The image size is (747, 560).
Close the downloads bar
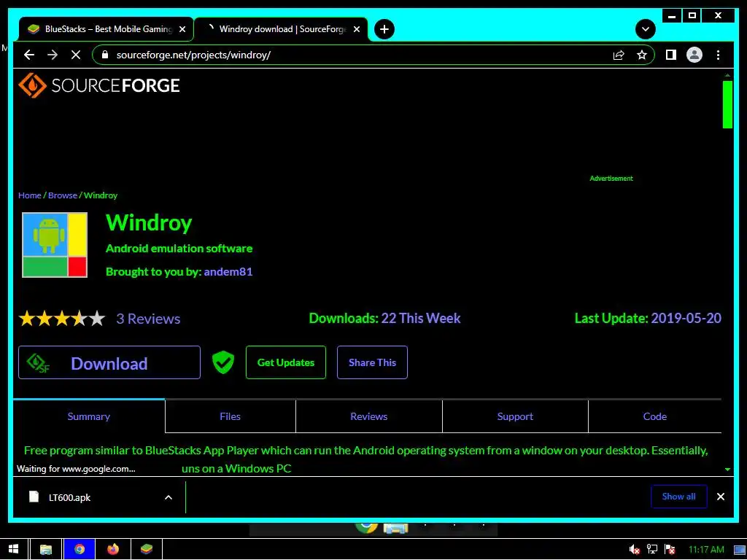(720, 497)
